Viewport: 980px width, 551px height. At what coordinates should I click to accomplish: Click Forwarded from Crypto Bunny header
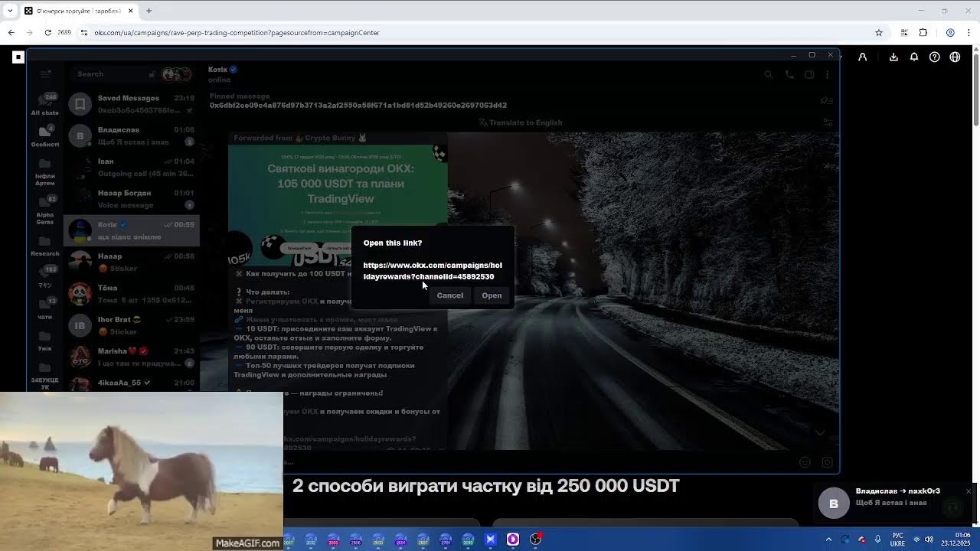point(300,138)
